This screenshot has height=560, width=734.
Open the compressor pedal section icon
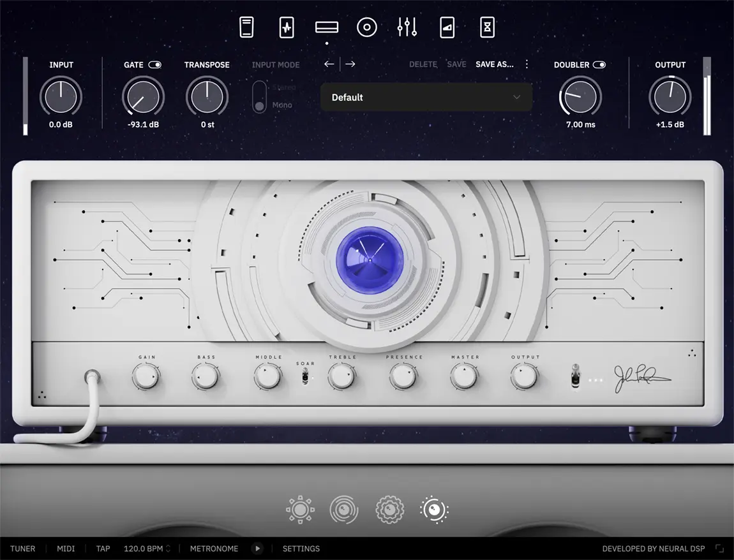pyautogui.click(x=247, y=27)
